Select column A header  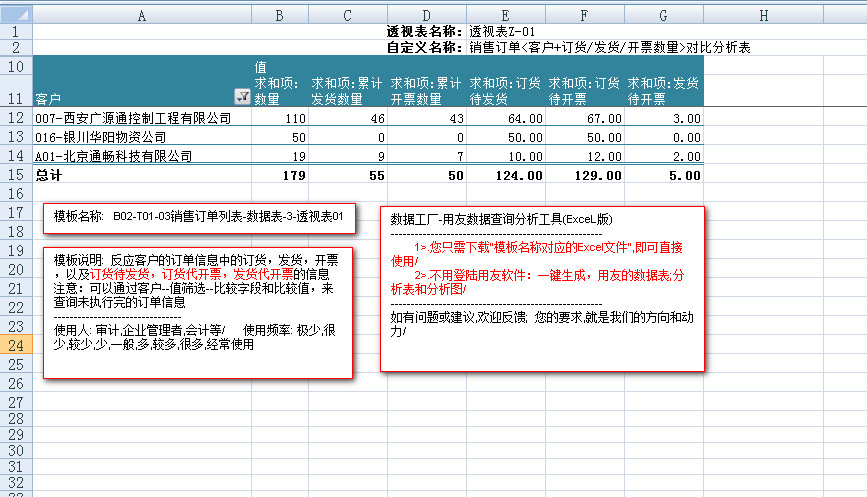141,14
